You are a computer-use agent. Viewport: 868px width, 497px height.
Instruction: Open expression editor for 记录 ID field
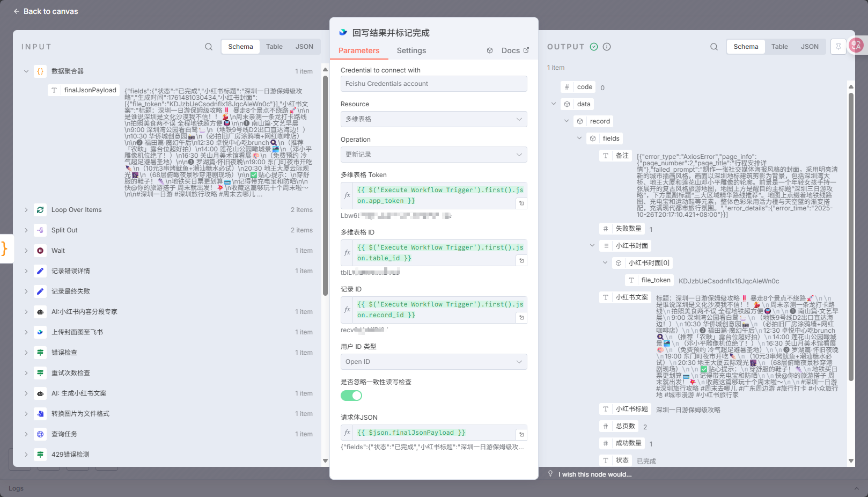[521, 318]
